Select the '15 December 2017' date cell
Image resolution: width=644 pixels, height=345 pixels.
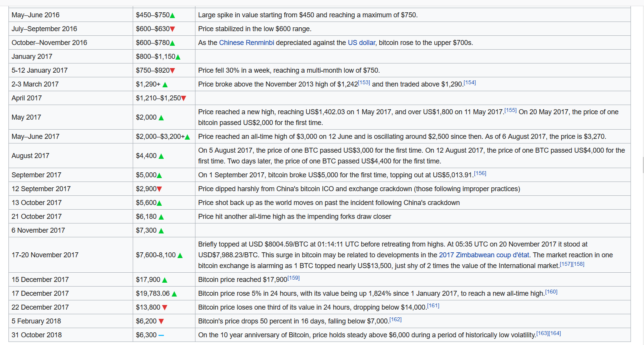pos(71,280)
